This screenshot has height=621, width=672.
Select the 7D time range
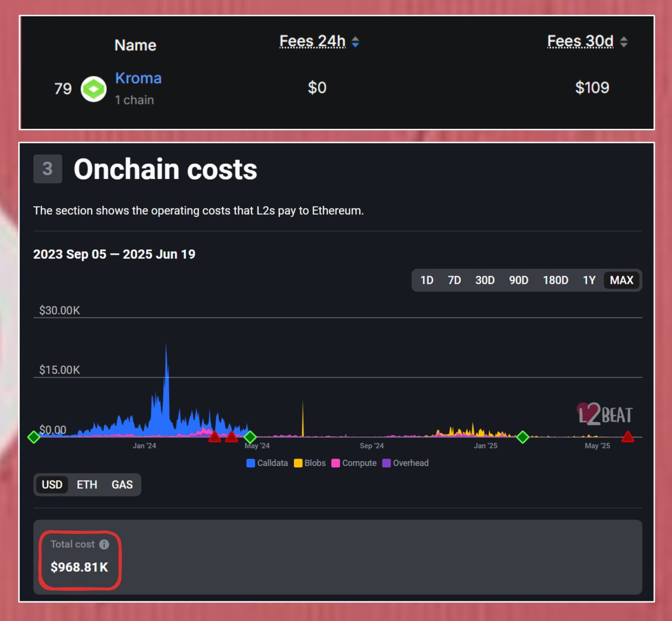coord(454,280)
